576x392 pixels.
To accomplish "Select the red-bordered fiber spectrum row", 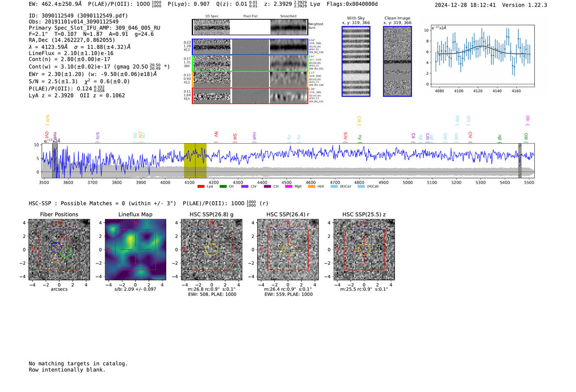I will pyautogui.click(x=250, y=95).
